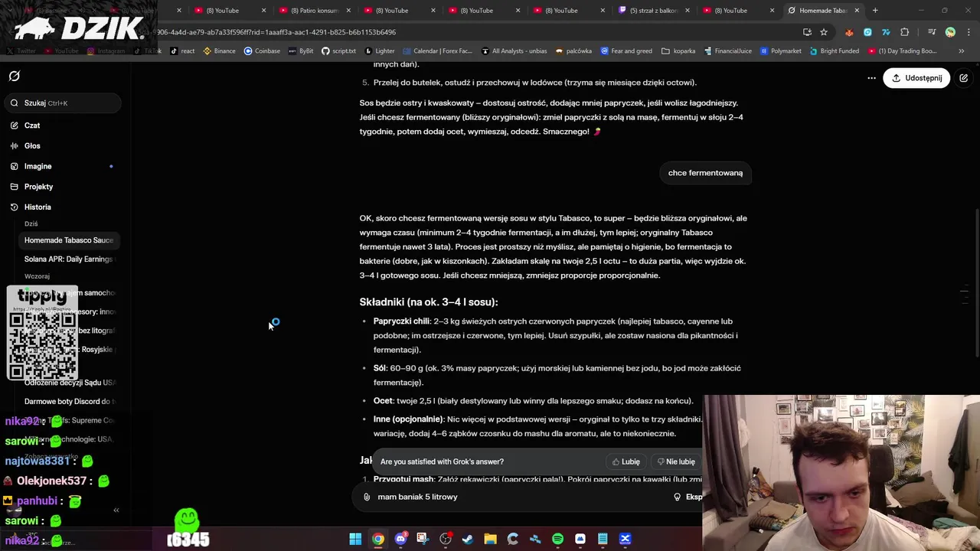
Task: Open the Coinbase bookmark
Action: pos(262,51)
